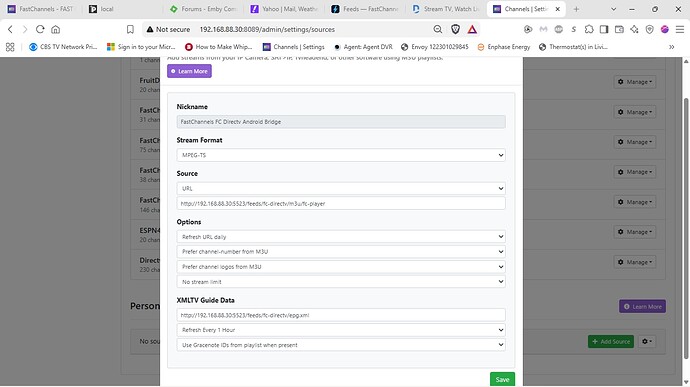The height and width of the screenshot is (387, 690).
Task: Click the purple Learn More button in dialog
Action: point(189,71)
